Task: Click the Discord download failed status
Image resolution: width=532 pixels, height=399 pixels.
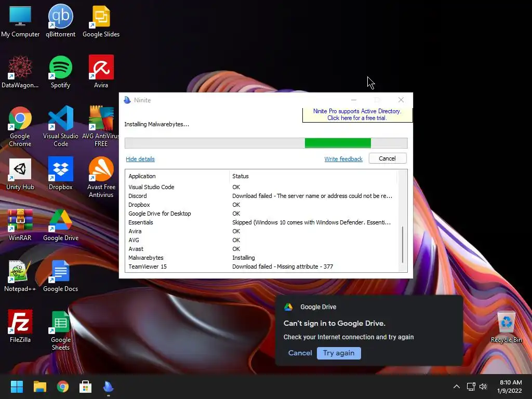Action: coord(312,196)
